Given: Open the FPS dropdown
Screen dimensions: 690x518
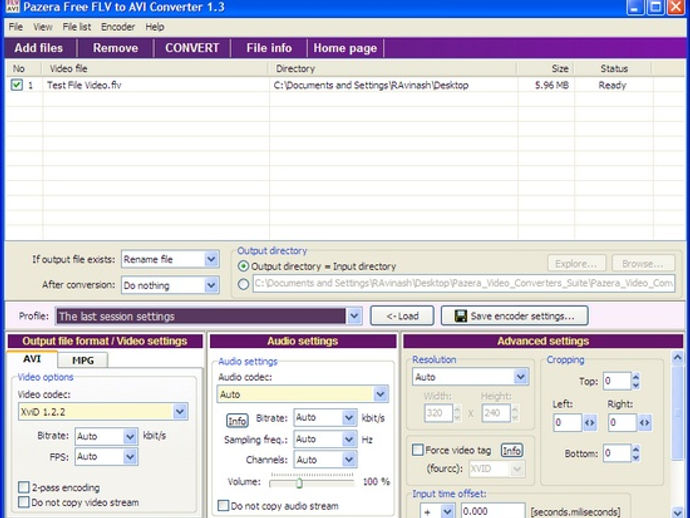Looking at the screenshot, I should 130,456.
